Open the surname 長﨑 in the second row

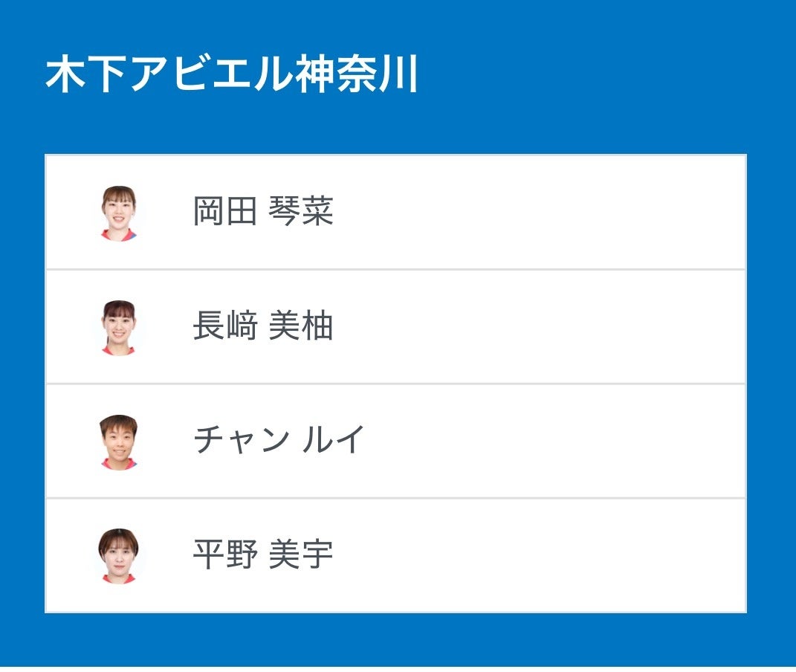pyautogui.click(x=224, y=326)
